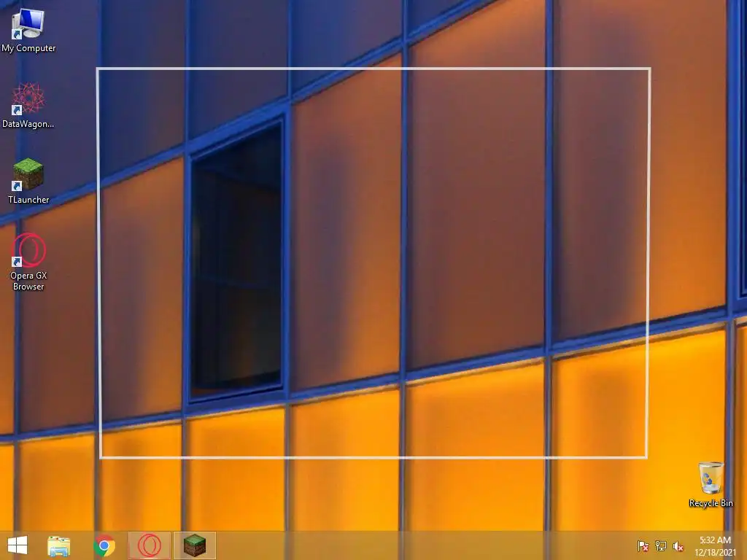
Task: Open the Action Center flag tray icon
Action: (643, 546)
